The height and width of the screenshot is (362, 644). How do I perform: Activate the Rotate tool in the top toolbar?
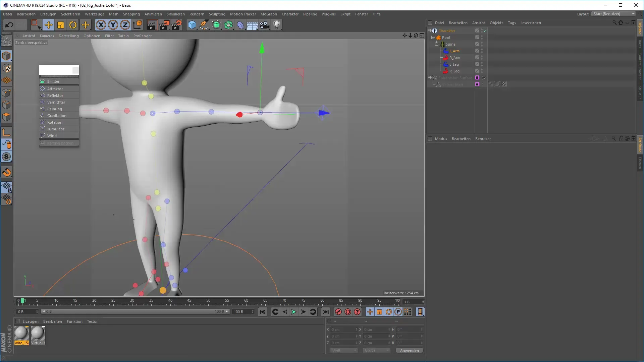[73, 25]
